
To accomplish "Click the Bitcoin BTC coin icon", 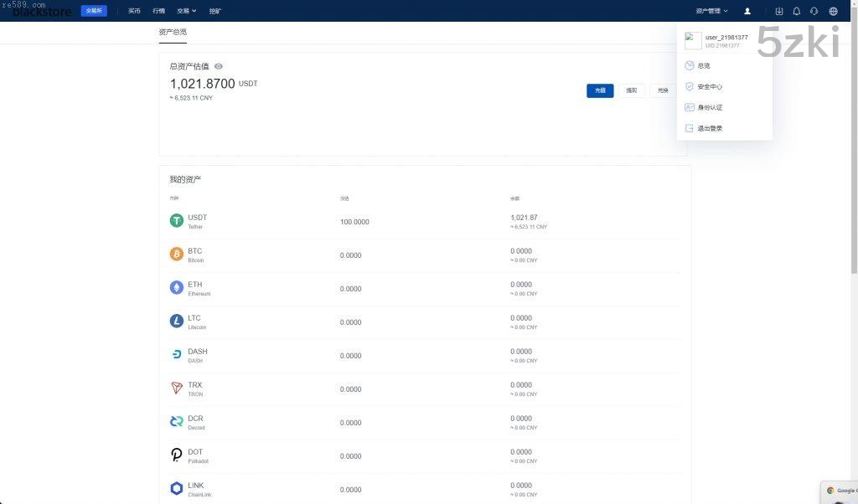I will pos(177,255).
